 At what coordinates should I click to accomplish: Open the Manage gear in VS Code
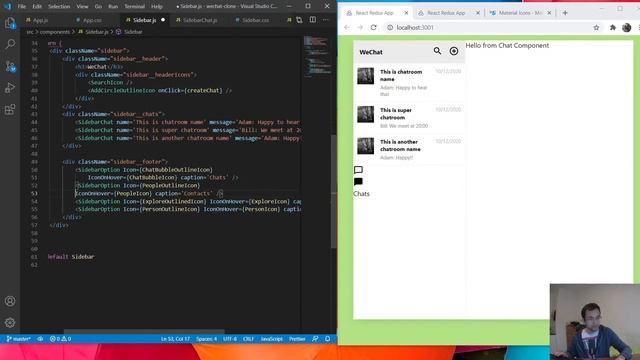[10, 322]
